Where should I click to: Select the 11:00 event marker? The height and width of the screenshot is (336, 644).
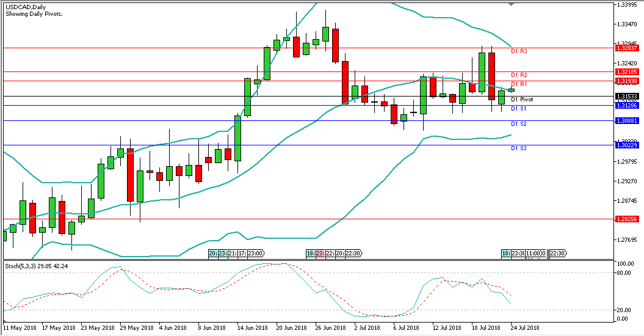click(x=534, y=253)
